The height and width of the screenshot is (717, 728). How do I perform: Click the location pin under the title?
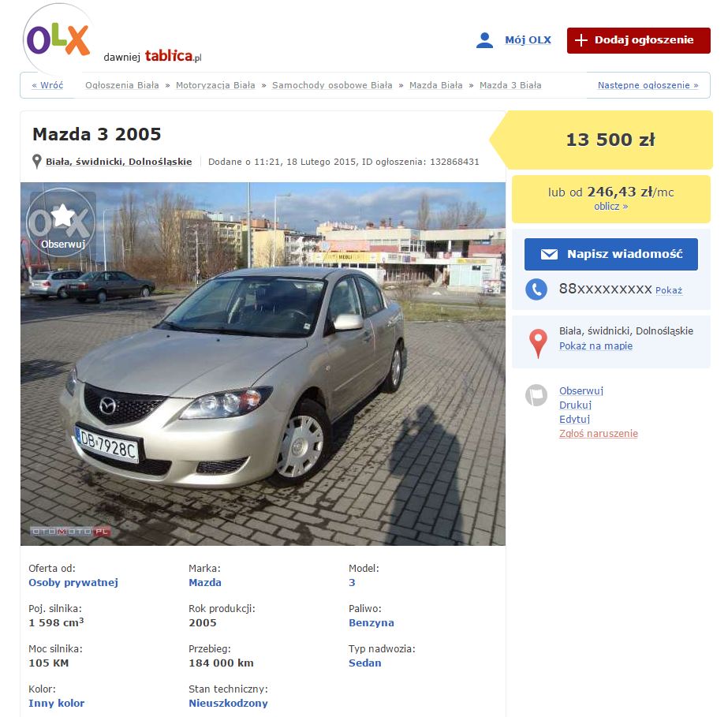[x=37, y=162]
